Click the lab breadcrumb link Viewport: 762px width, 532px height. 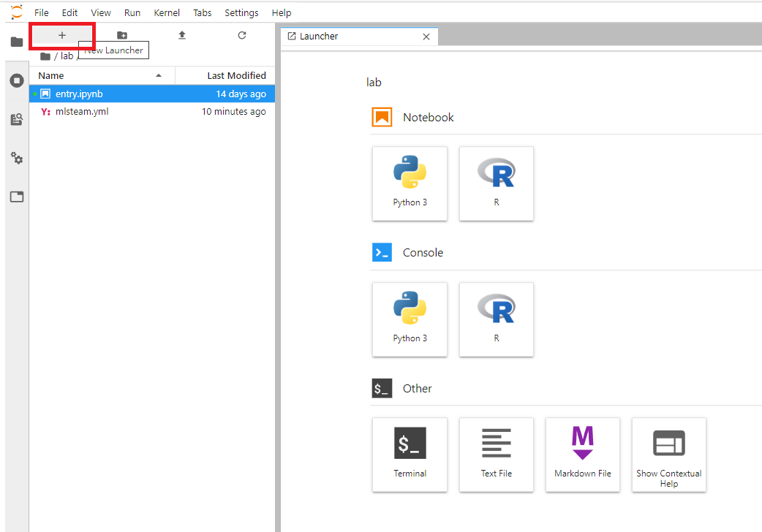[x=67, y=56]
